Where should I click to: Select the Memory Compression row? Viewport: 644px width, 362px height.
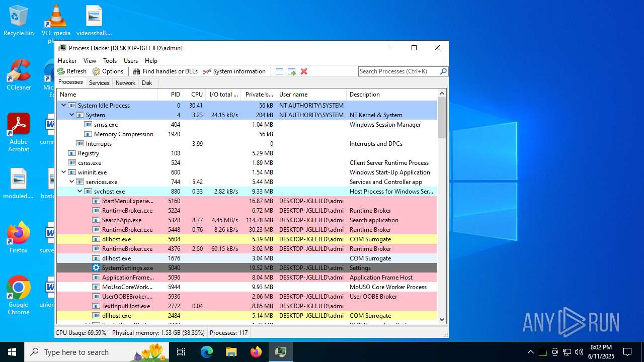point(247,134)
